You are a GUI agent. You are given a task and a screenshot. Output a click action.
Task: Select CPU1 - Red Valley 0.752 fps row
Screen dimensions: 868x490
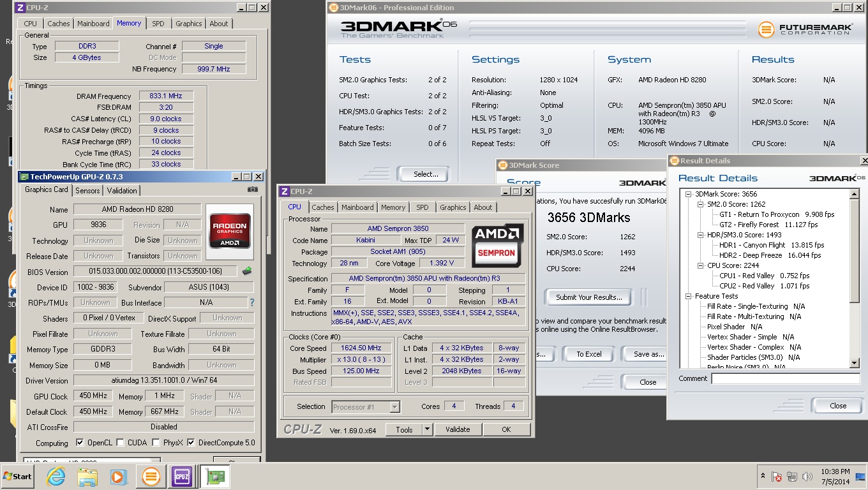pyautogui.click(x=765, y=276)
